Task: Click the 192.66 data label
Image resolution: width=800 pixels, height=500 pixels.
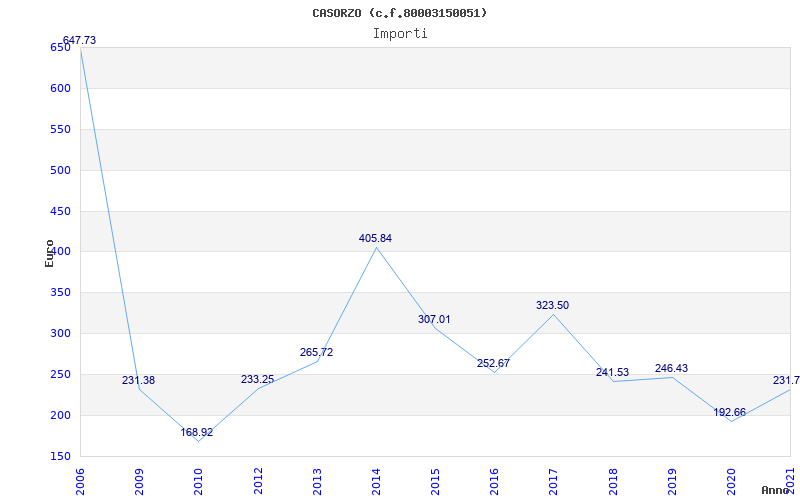Action: click(x=730, y=412)
